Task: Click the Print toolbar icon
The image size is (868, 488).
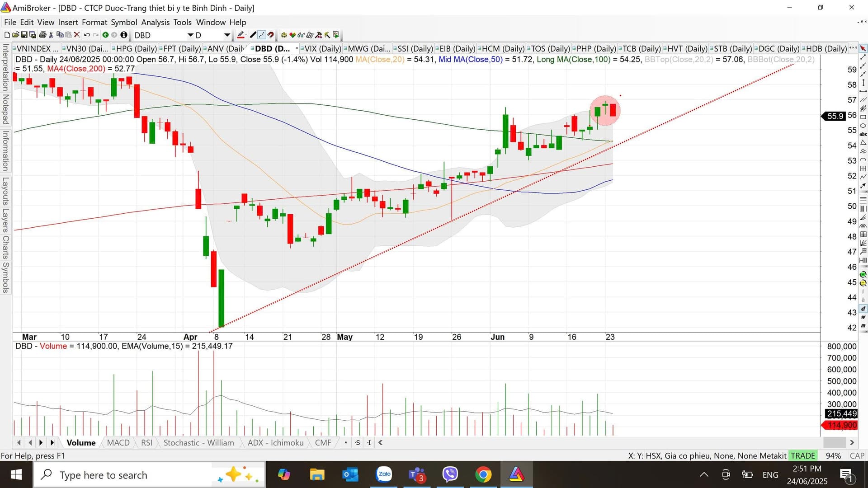Action: tap(42, 35)
